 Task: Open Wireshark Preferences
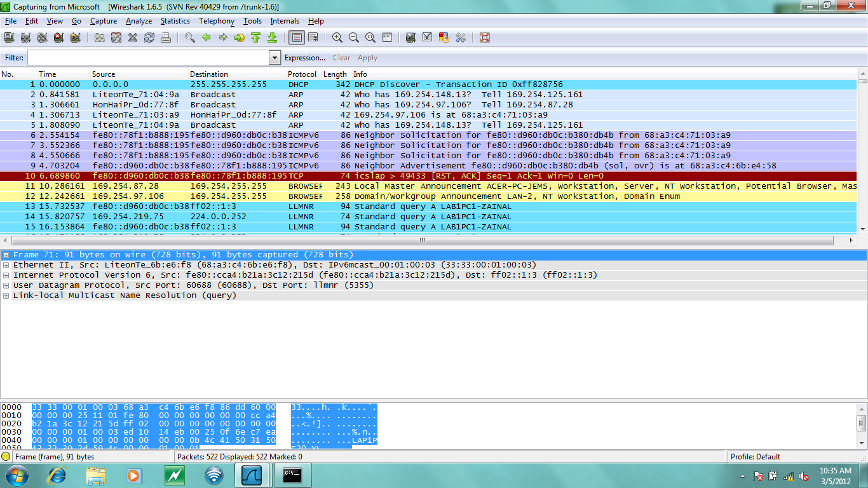point(461,37)
